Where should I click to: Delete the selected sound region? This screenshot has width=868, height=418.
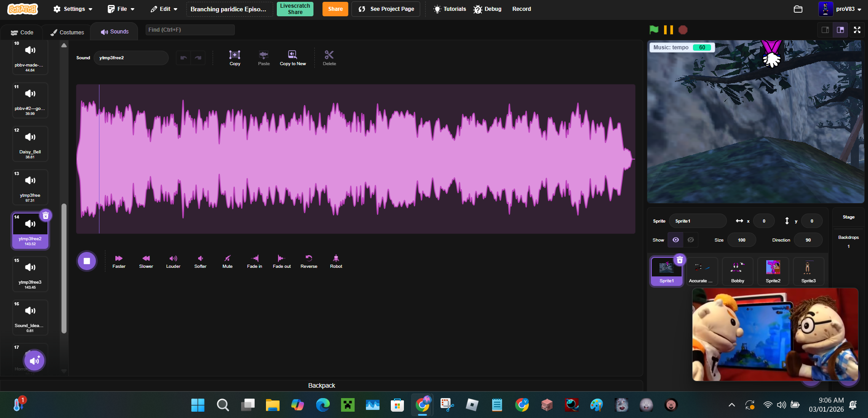pos(329,58)
